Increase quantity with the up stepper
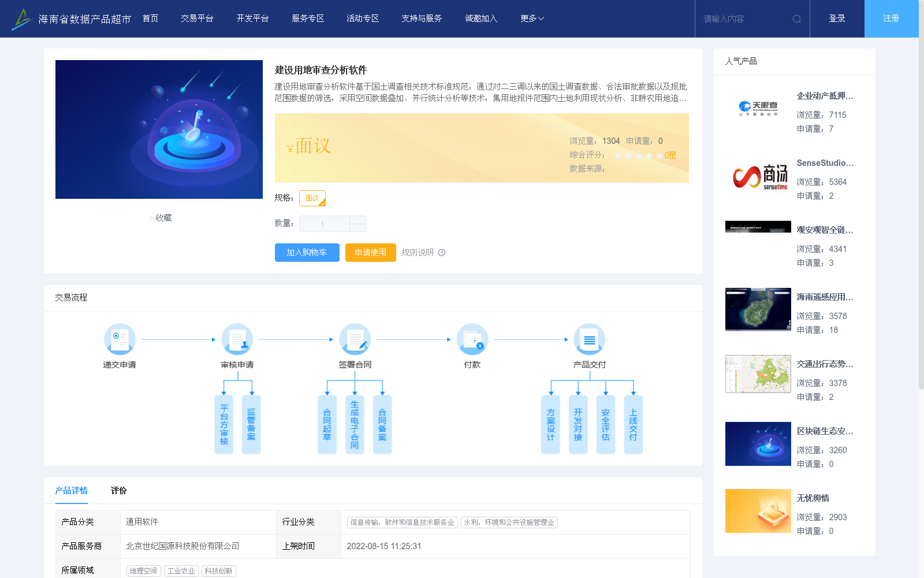Screen dimensions: 924x578 [x=358, y=220]
